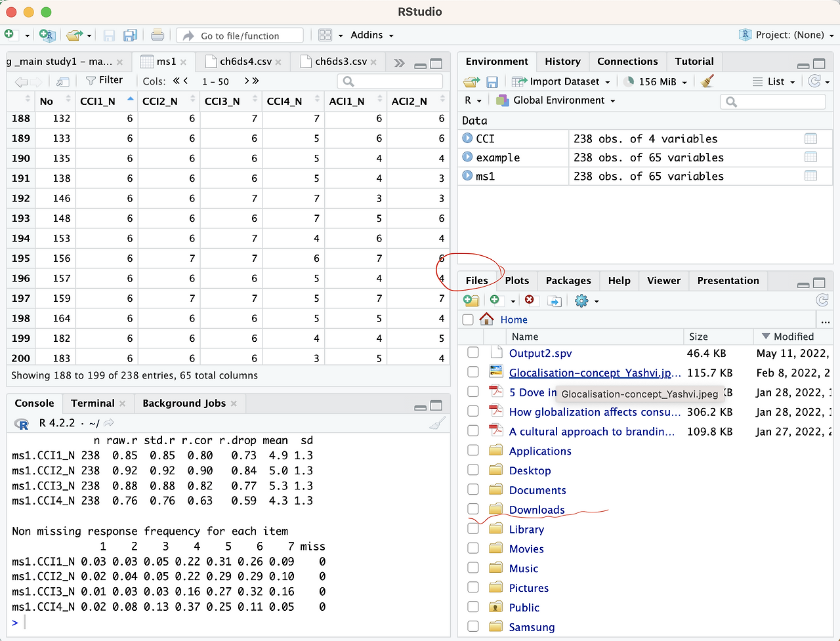This screenshot has height=641, width=840.
Task: Click the Delete icon in Files pane
Action: tap(530, 300)
